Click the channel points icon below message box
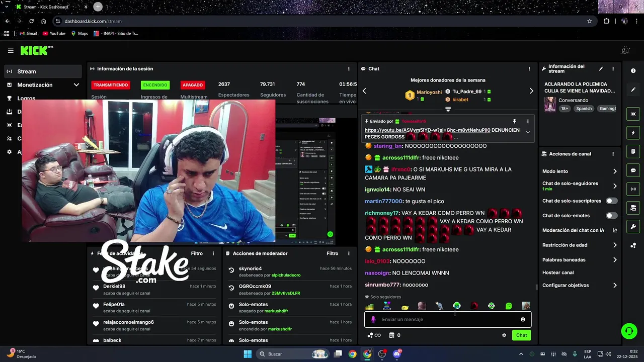This screenshot has width=644, height=362. [x=374, y=335]
